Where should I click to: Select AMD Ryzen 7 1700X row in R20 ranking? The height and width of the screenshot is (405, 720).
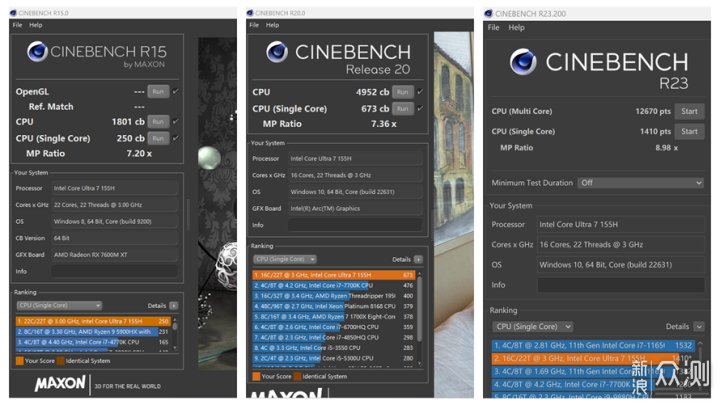[334, 316]
